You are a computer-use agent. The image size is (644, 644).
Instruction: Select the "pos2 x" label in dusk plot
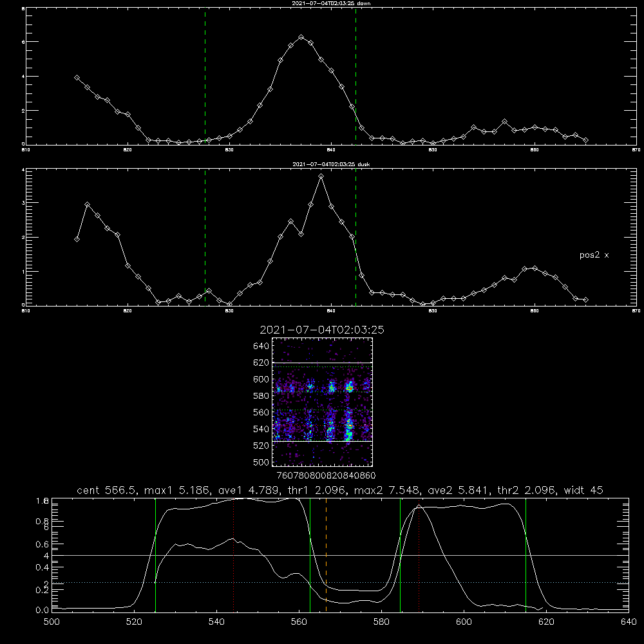tap(594, 255)
